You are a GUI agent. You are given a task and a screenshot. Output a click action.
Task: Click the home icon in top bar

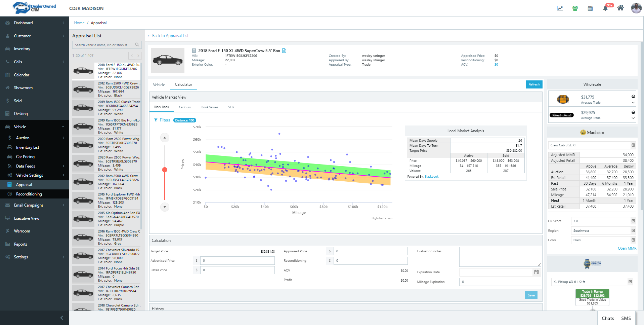click(620, 8)
